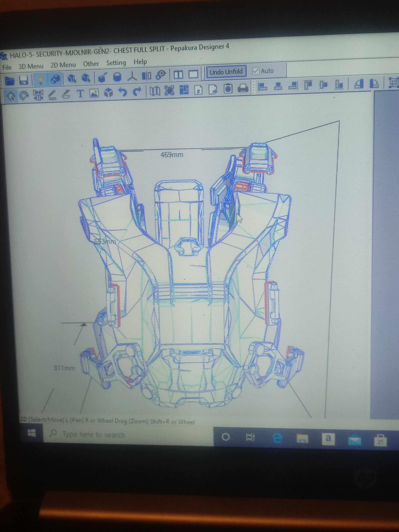The width and height of the screenshot is (399, 532).
Task: Select the insert image tool
Action: click(x=94, y=93)
